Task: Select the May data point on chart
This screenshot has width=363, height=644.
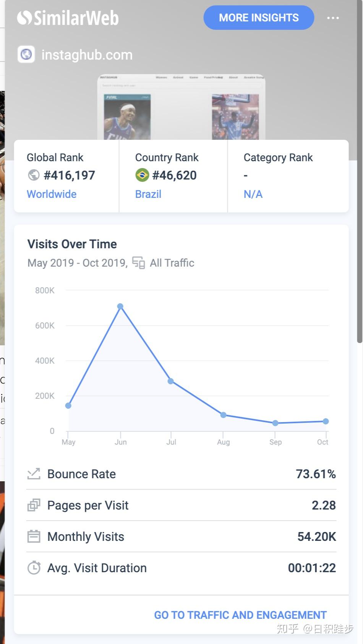Action: click(68, 406)
